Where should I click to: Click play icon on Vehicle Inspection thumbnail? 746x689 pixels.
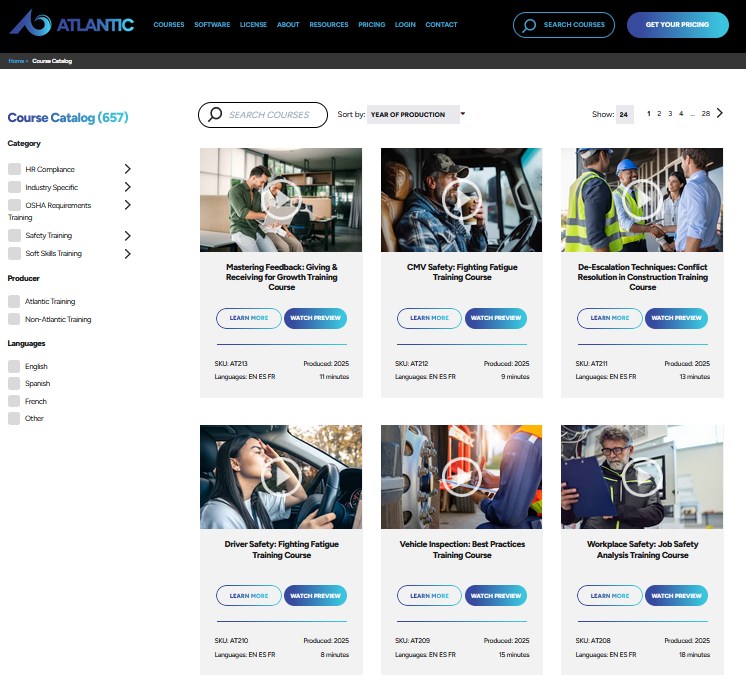[x=462, y=477]
